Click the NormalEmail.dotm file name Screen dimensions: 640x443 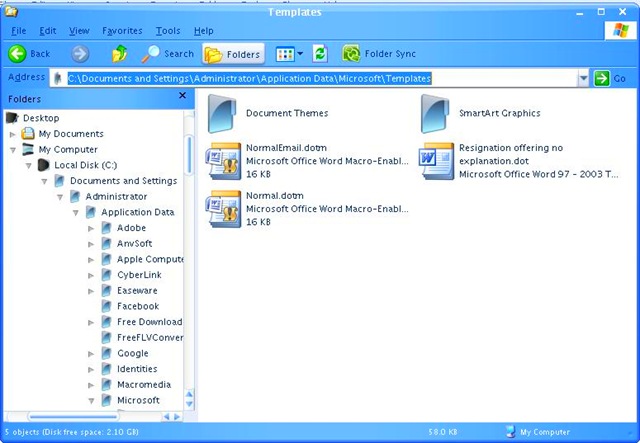pyautogui.click(x=286, y=148)
